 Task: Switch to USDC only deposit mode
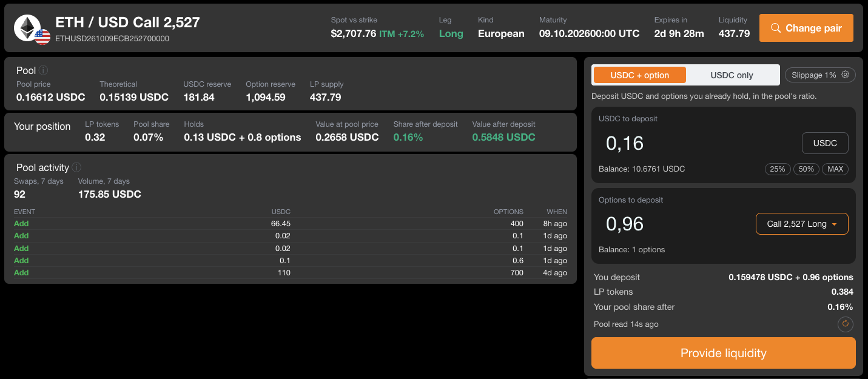pyautogui.click(x=732, y=75)
